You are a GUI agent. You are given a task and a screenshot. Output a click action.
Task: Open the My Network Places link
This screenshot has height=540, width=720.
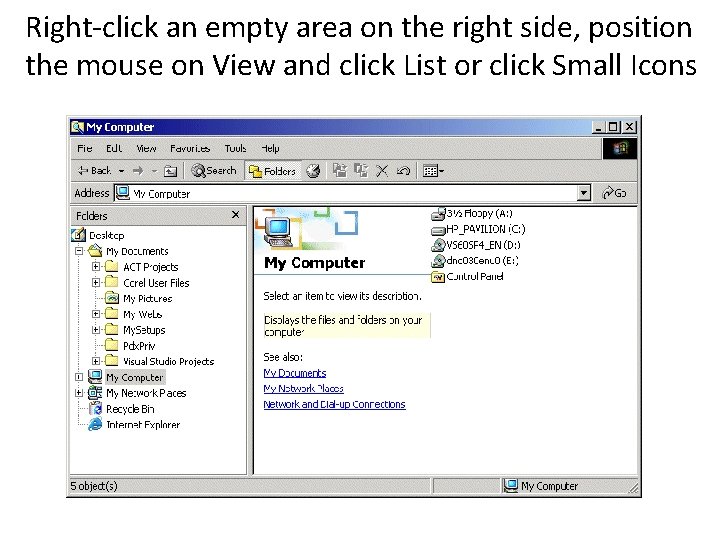(304, 388)
